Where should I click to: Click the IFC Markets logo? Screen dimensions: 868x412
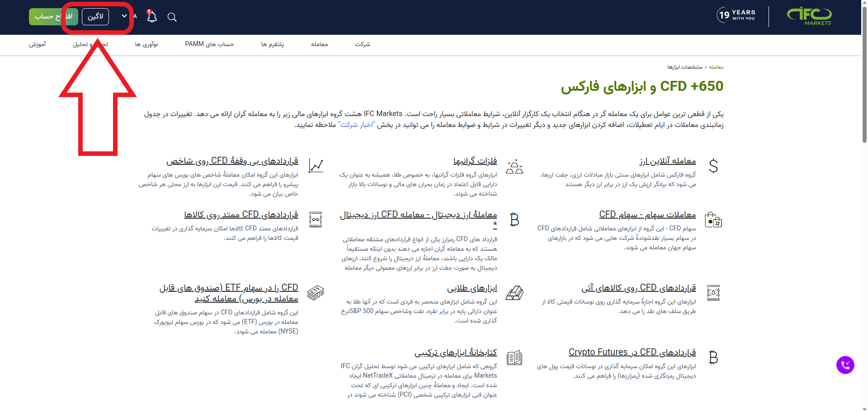tap(809, 16)
